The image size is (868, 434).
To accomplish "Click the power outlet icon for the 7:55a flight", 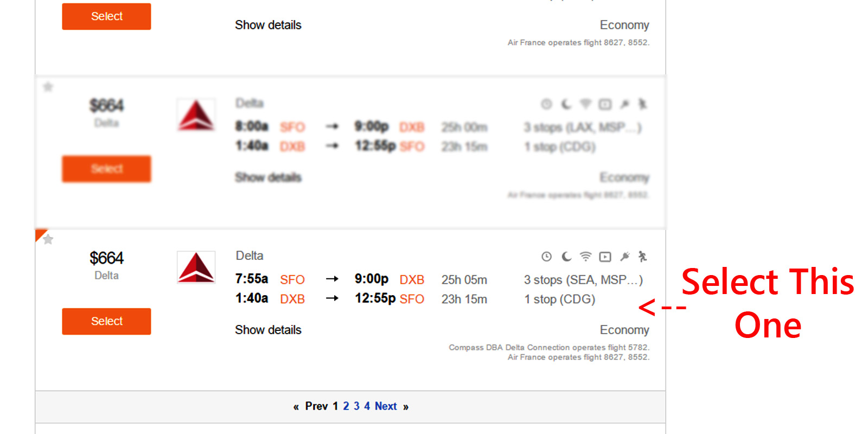I will (625, 257).
